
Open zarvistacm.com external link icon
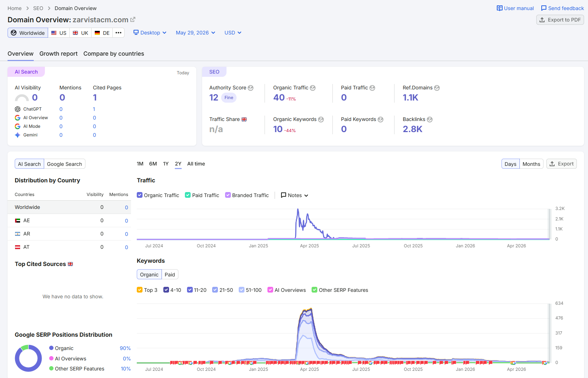tap(133, 19)
